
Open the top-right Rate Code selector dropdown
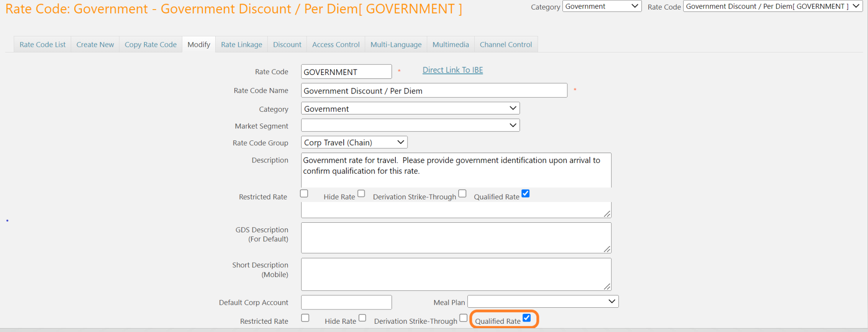click(773, 6)
